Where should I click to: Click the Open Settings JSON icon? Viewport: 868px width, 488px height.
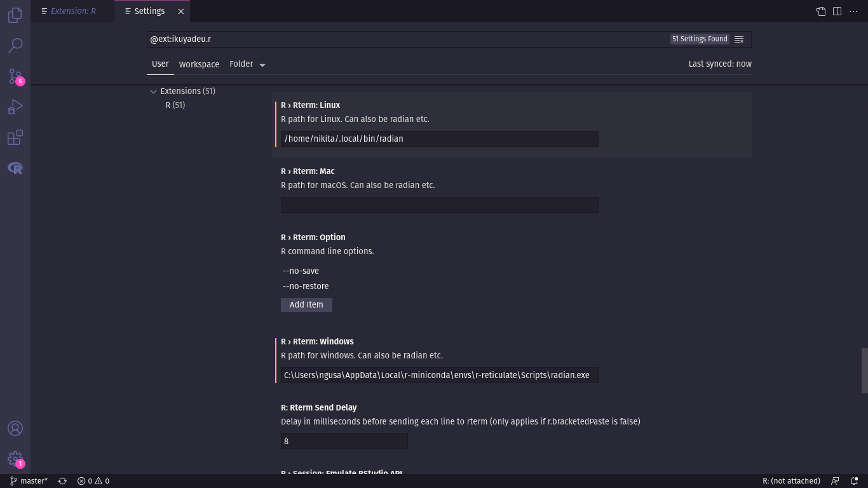click(820, 11)
